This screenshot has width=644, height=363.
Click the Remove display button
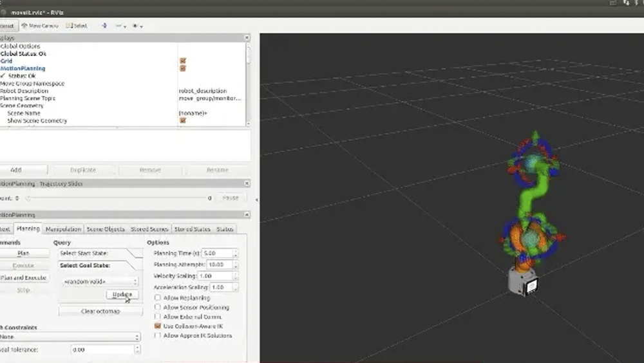(150, 169)
